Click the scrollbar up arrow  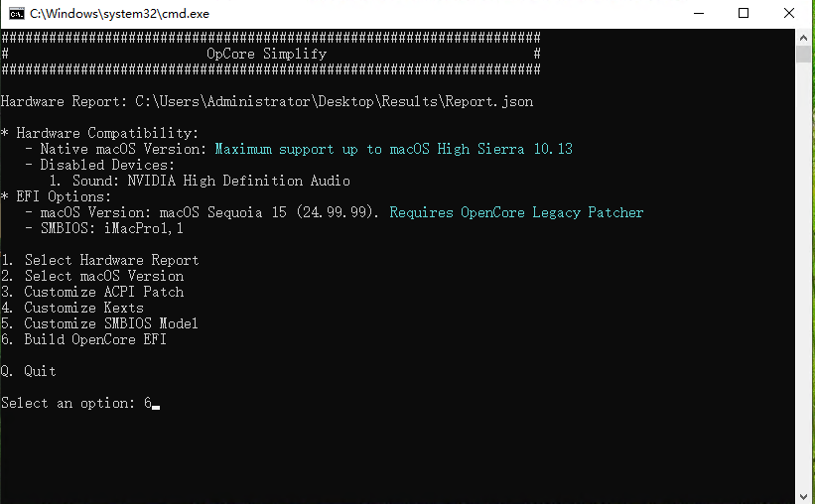click(x=805, y=37)
